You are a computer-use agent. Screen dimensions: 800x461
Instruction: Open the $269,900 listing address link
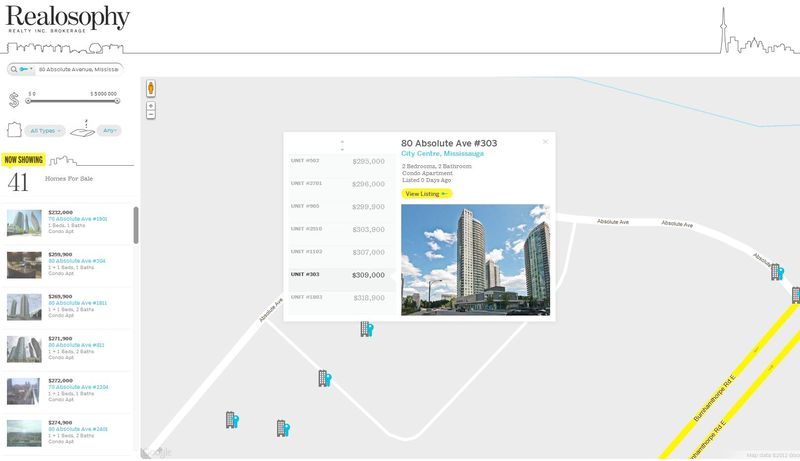[x=78, y=303]
